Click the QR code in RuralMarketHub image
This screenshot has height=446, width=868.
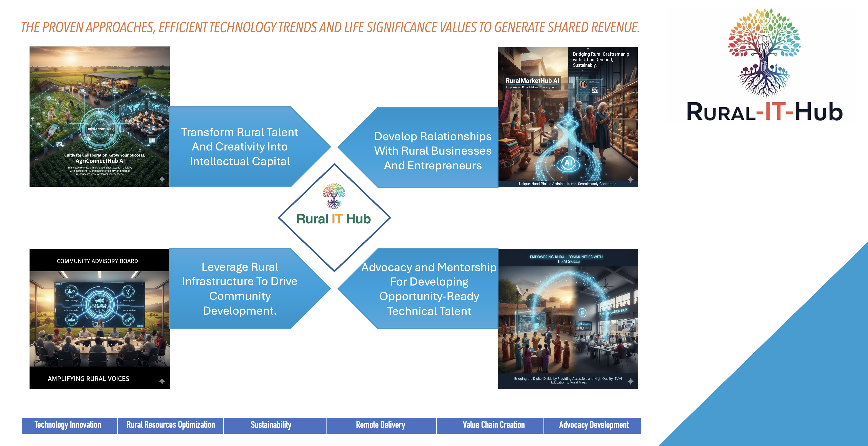(595, 90)
